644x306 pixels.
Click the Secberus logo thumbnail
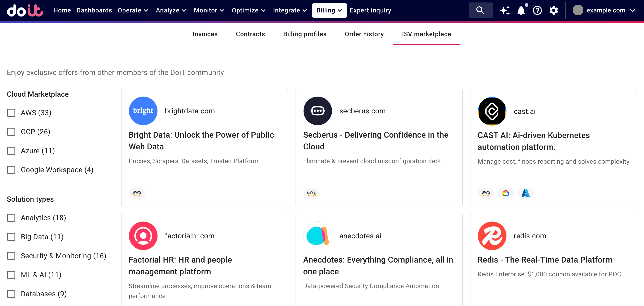click(x=317, y=111)
